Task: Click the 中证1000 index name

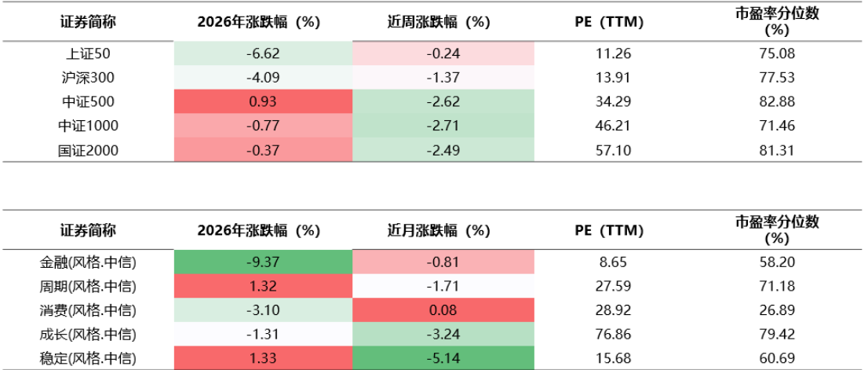Action: coord(88,126)
